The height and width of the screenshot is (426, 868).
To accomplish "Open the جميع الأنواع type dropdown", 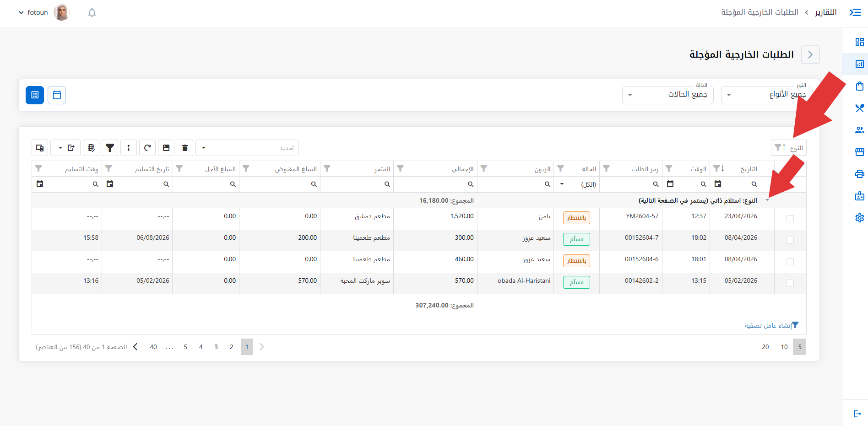I will 767,95.
